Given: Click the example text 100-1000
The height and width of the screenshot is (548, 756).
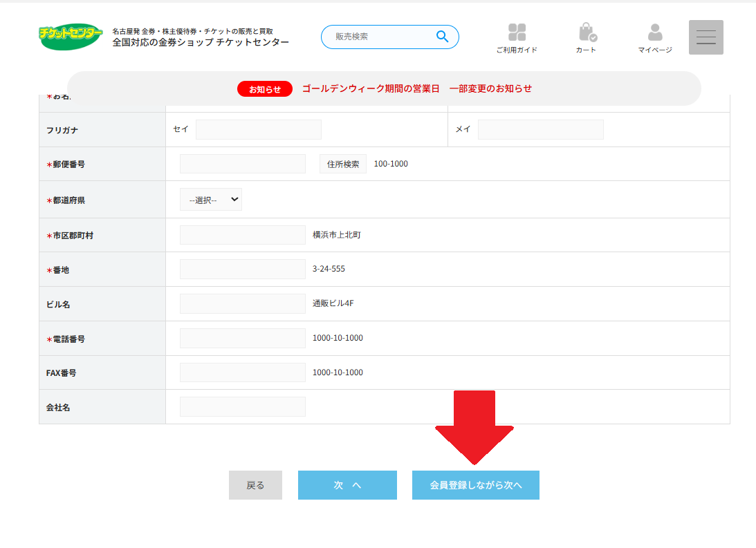Looking at the screenshot, I should (391, 164).
